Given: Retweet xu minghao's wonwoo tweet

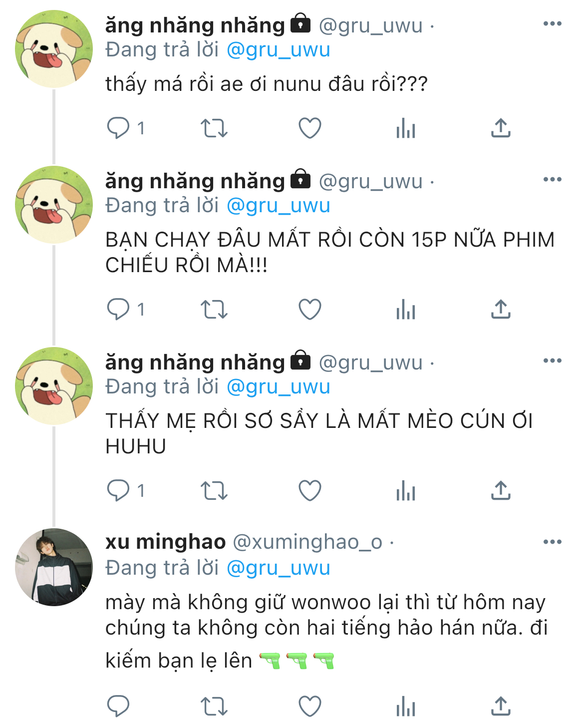Looking at the screenshot, I should point(214,706).
